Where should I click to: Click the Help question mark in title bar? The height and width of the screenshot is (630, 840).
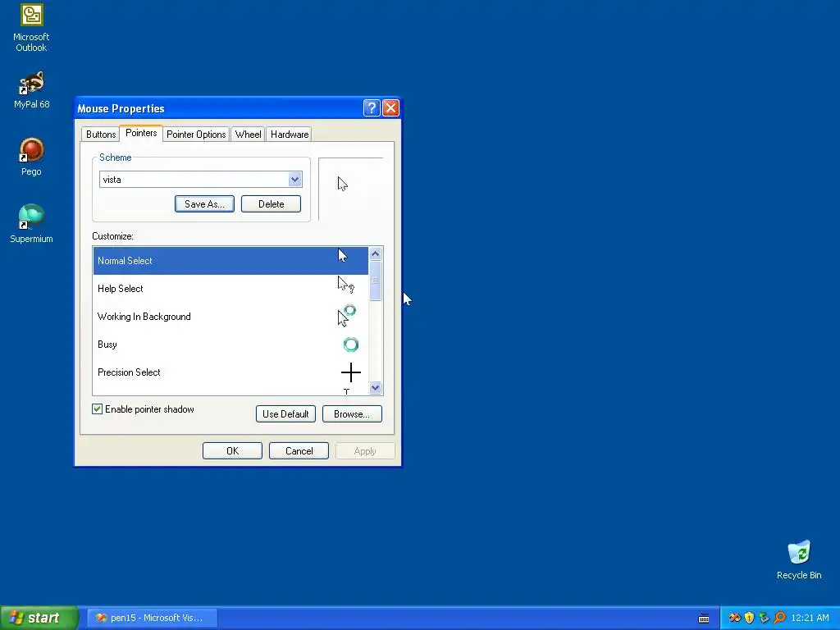(x=372, y=107)
